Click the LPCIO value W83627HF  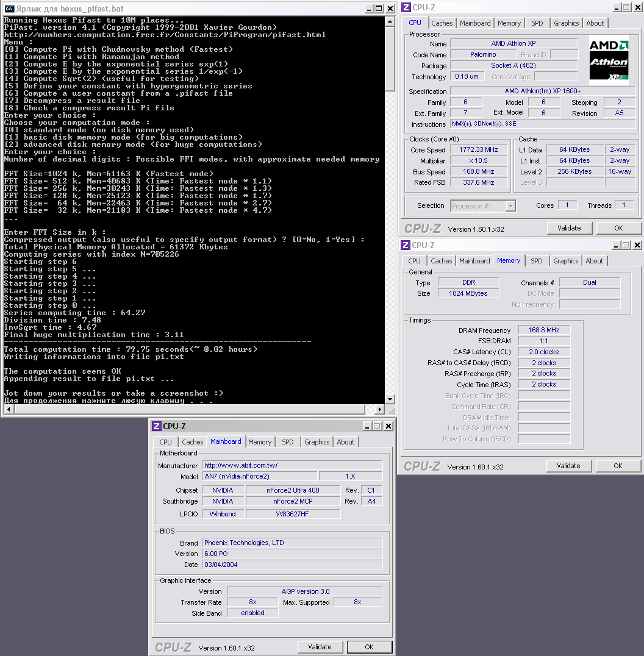(293, 514)
